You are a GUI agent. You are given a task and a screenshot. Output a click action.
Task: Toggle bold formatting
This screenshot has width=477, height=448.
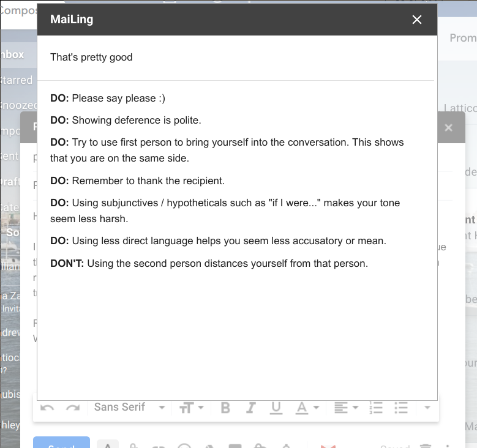click(225, 408)
